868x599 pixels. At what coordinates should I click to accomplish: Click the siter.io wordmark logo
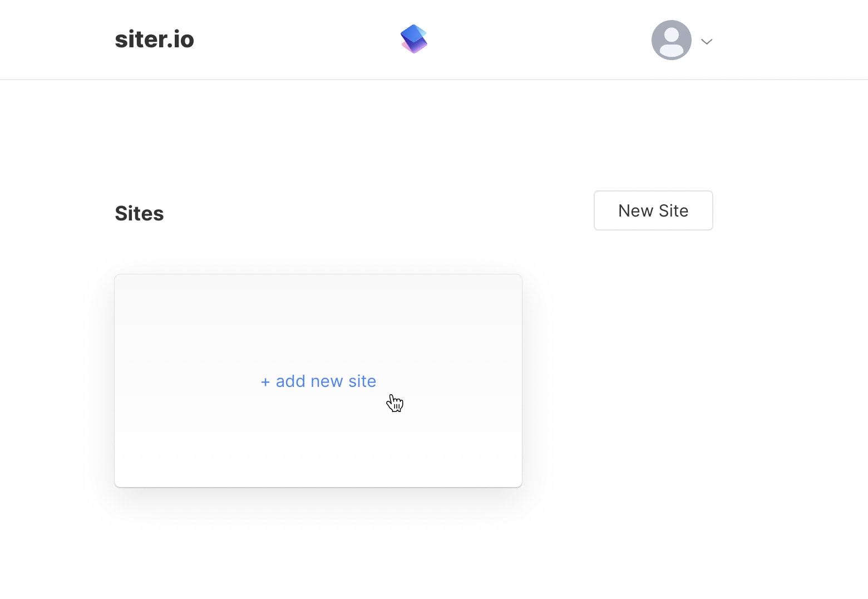click(154, 40)
